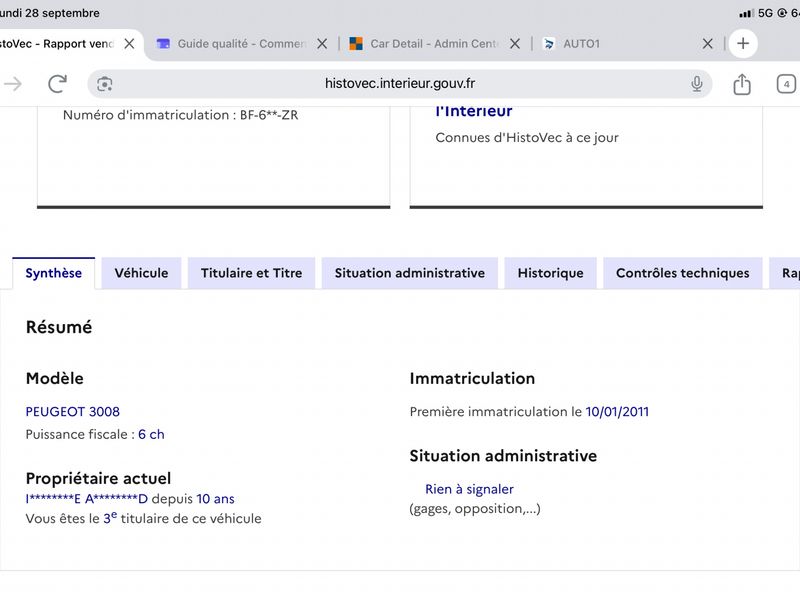Tap the forward navigation arrow
Viewport: 800px width, 600px height.
tap(13, 84)
